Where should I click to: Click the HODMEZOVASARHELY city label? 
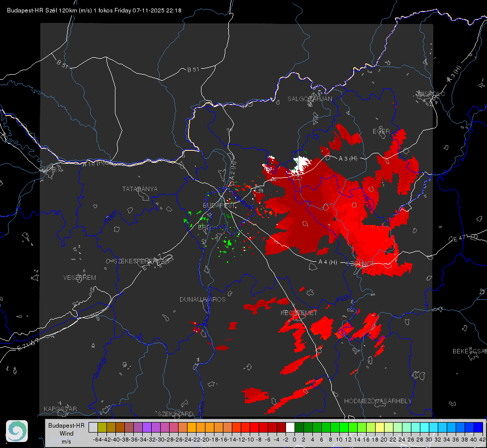378,401
